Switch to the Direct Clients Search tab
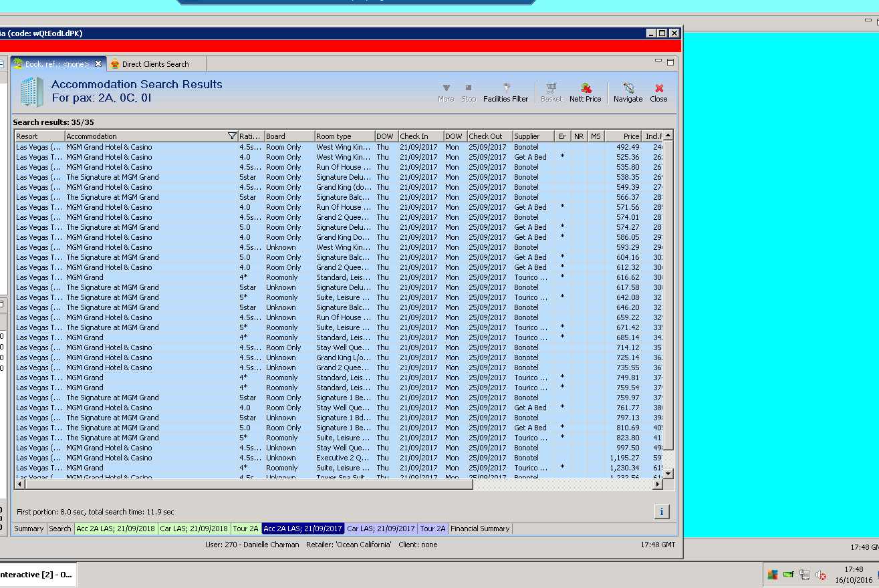The width and height of the screenshot is (879, 588). 155,64
